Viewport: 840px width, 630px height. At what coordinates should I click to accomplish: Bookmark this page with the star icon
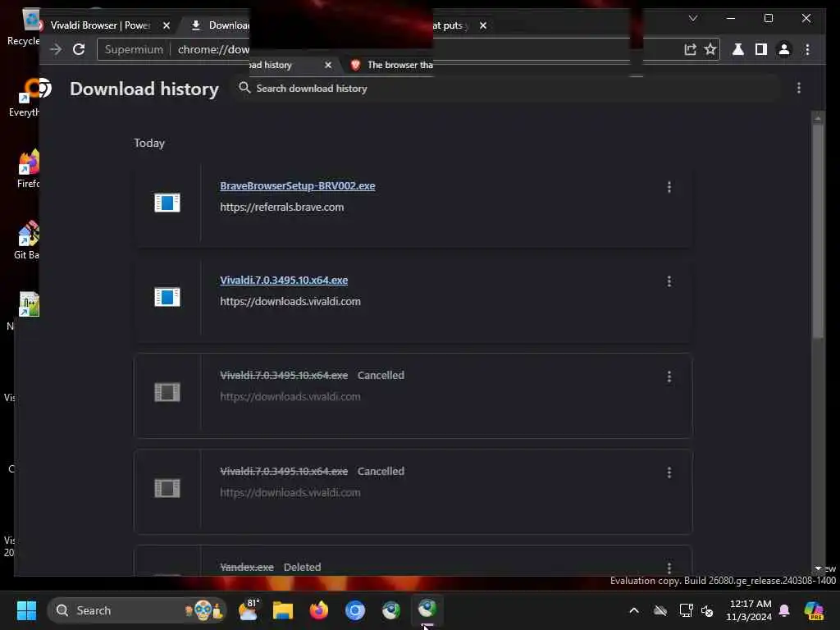pos(710,49)
